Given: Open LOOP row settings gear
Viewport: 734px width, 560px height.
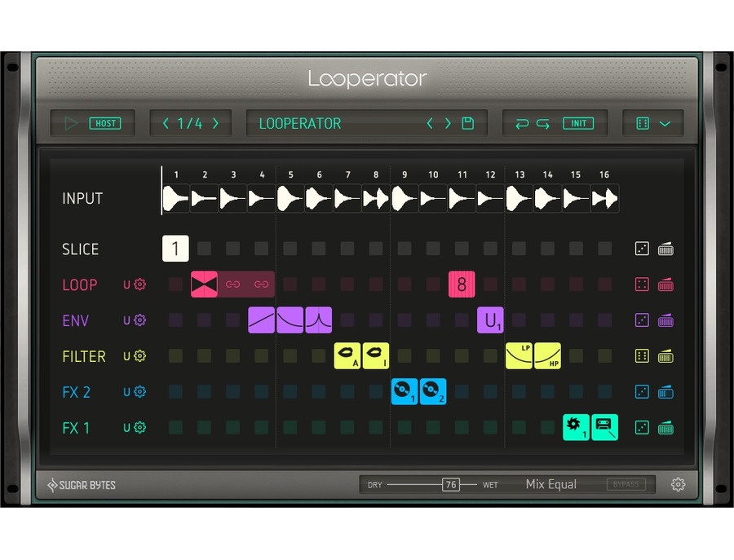Looking at the screenshot, I should coord(140,284).
